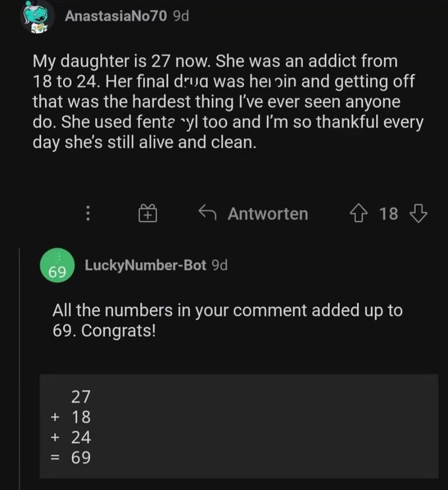Open the three-dot comment options menu
Viewport: 448px width, 490px height.
pos(88,214)
